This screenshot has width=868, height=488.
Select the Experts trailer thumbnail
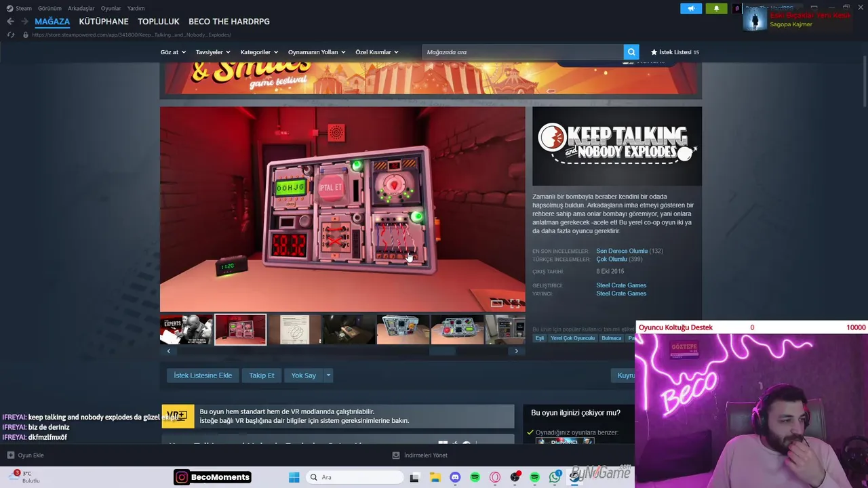pos(186,329)
